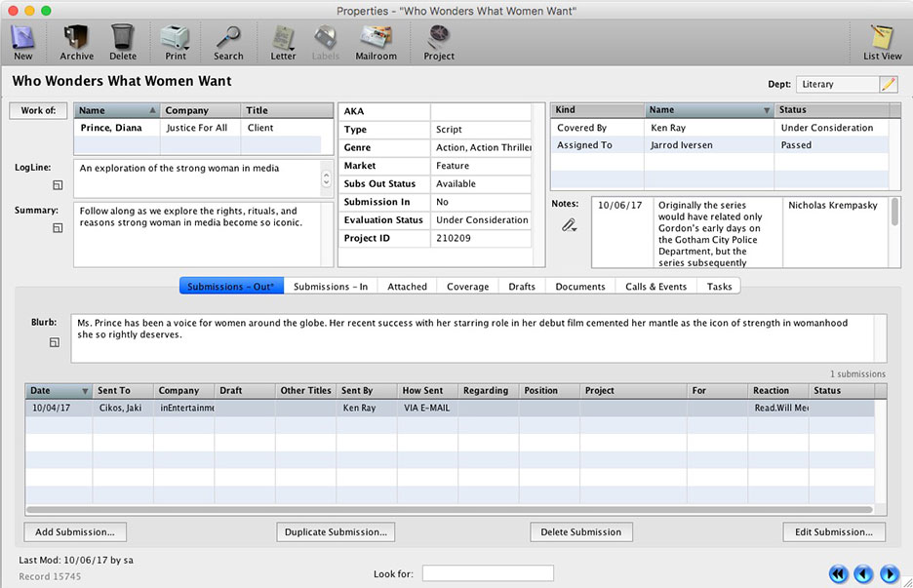Click Delete Submission button
This screenshot has width=913, height=588.
click(581, 532)
